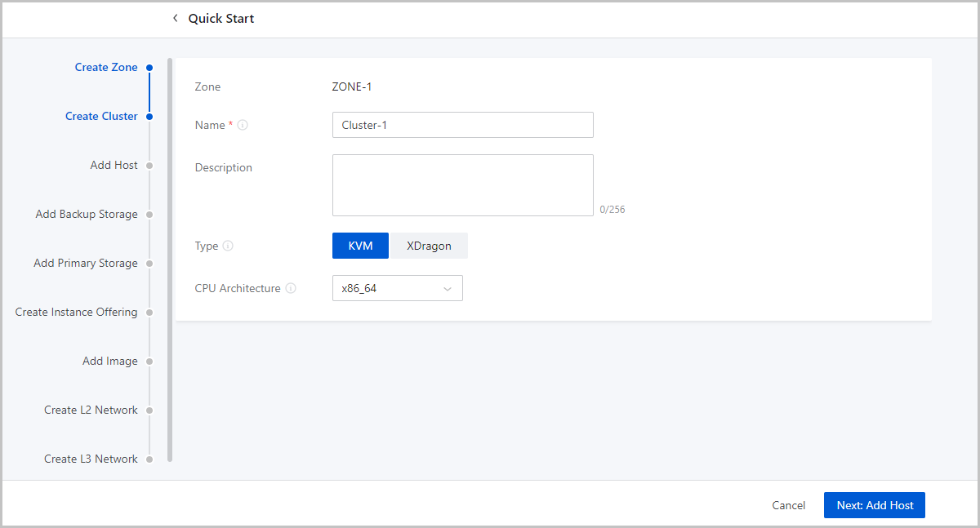Select the Create Instance Offering step

click(149, 312)
